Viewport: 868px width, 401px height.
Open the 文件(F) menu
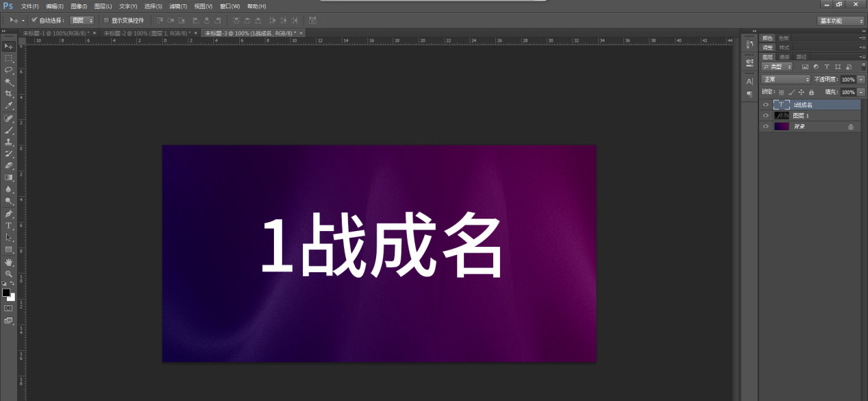[29, 6]
